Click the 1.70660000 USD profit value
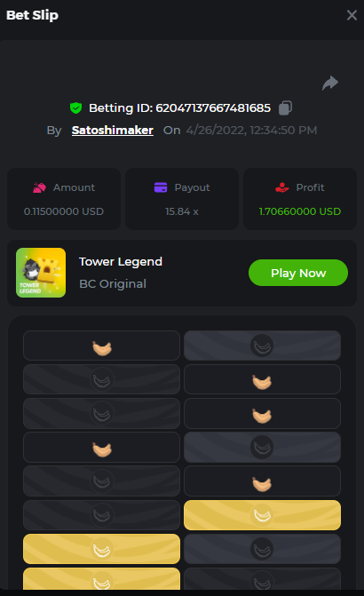The image size is (364, 596). 300,211
